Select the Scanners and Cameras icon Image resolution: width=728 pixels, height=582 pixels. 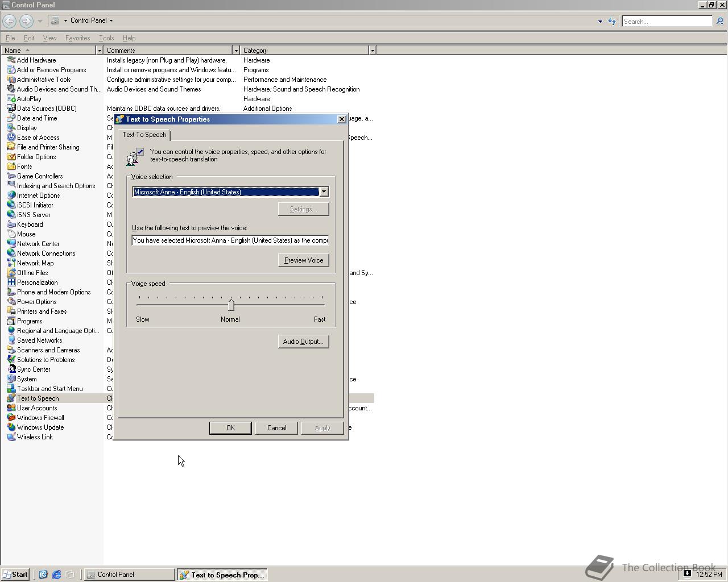[11, 350]
